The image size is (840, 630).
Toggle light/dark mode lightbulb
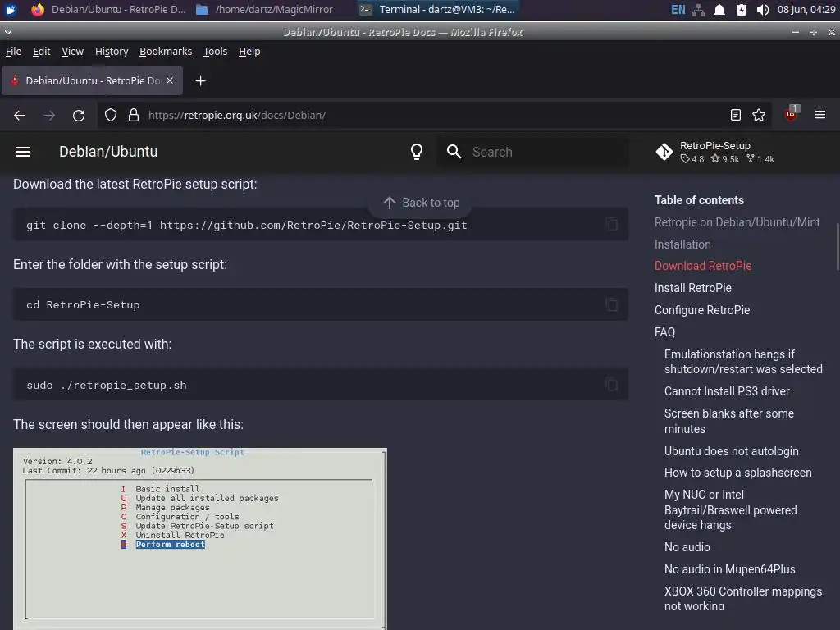pos(417,152)
